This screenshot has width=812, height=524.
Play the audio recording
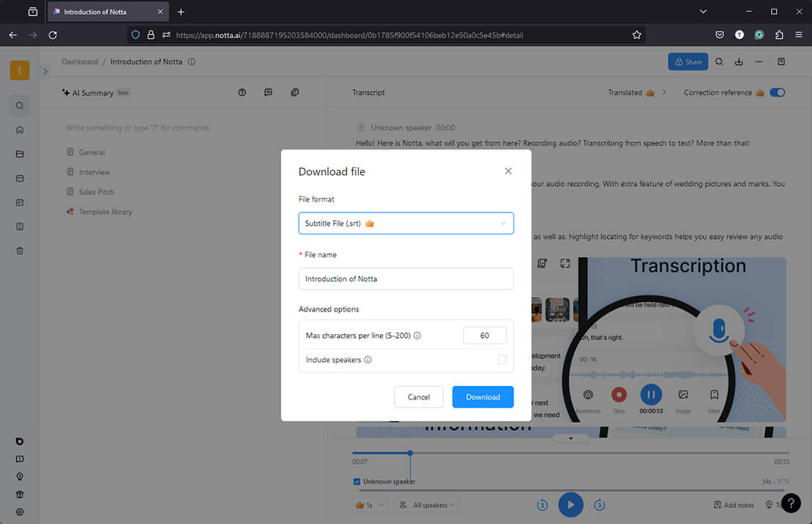(570, 505)
